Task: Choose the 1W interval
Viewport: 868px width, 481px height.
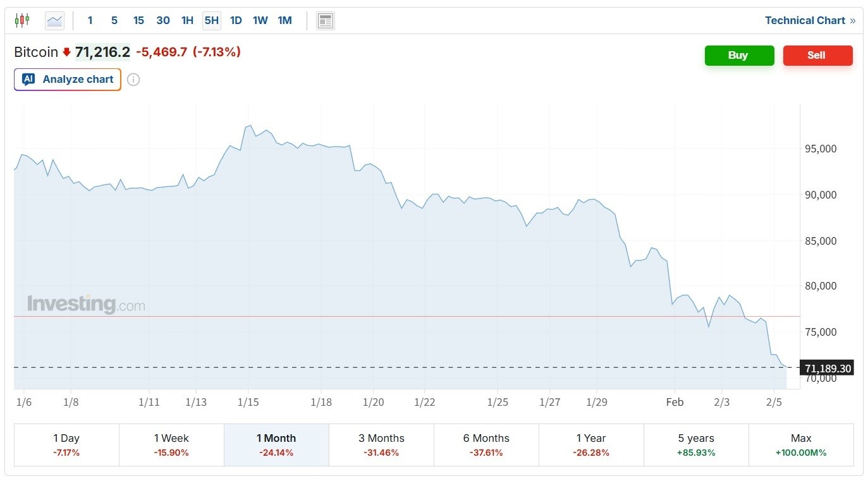Action: (x=260, y=21)
